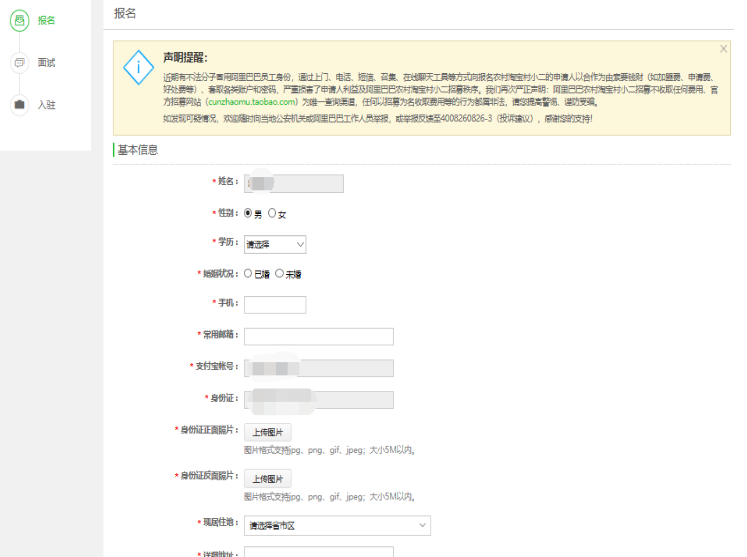Select the 男 gender radio button
This screenshot has width=747, height=557.
[x=248, y=213]
